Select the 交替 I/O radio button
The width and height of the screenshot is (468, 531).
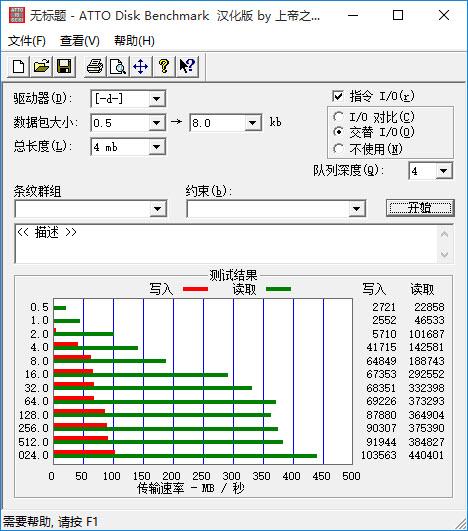338,132
